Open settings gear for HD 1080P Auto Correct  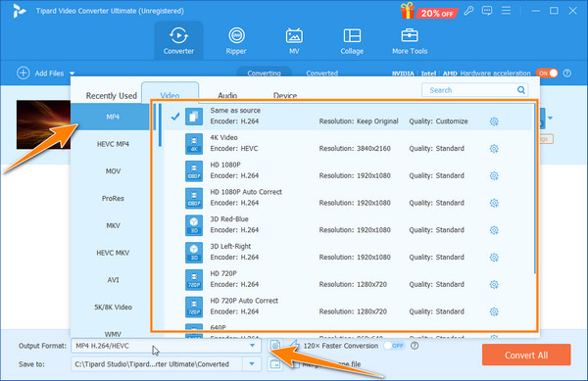(494, 203)
